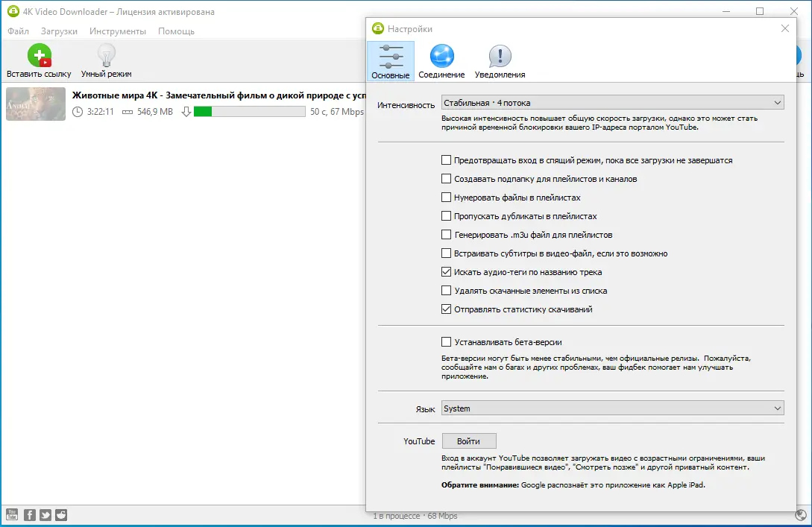Uncheck Искать аудио-теги по названию трека
This screenshot has width=812, height=527.
[x=446, y=272]
